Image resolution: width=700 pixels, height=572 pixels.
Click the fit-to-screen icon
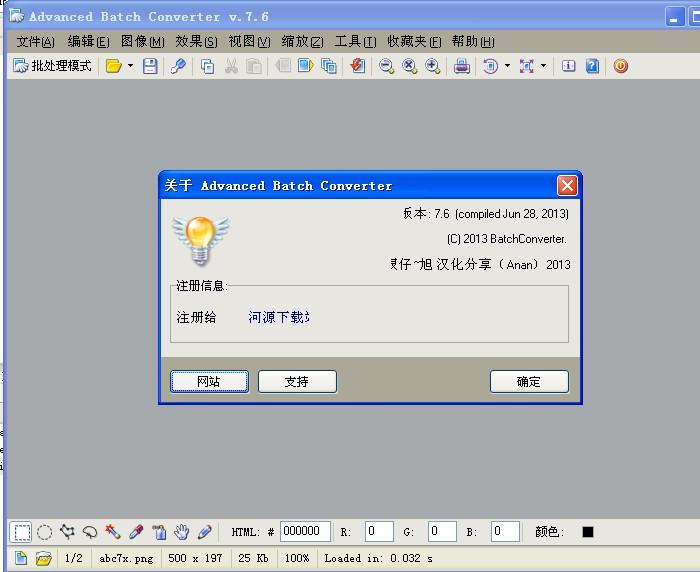527,66
